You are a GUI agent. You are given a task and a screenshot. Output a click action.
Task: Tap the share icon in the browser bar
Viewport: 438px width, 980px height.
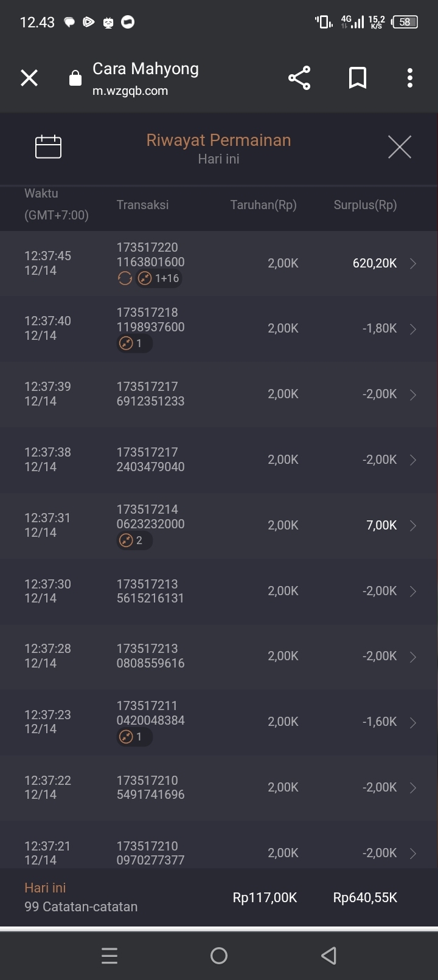(x=299, y=78)
